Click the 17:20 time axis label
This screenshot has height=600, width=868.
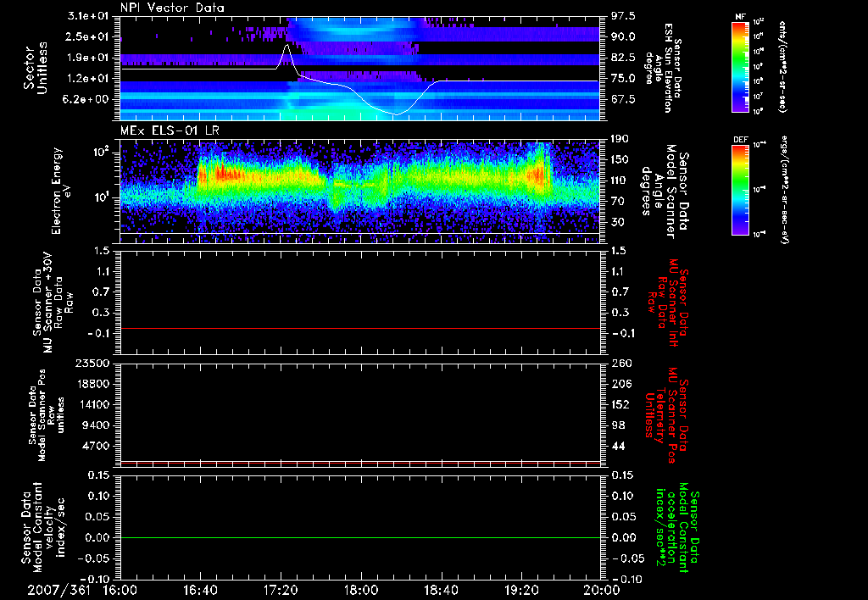[x=281, y=588]
